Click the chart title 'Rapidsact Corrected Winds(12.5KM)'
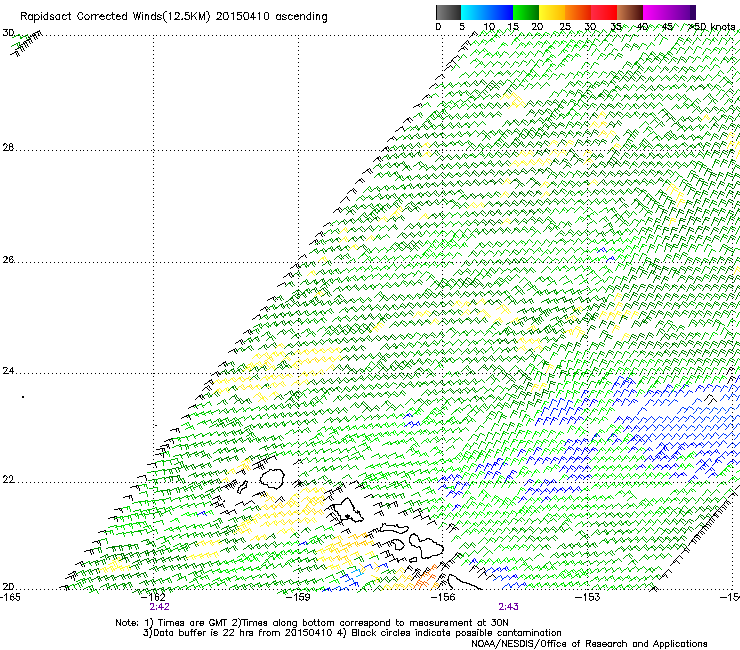Image resolution: width=740 pixels, height=650 pixels. (115, 17)
